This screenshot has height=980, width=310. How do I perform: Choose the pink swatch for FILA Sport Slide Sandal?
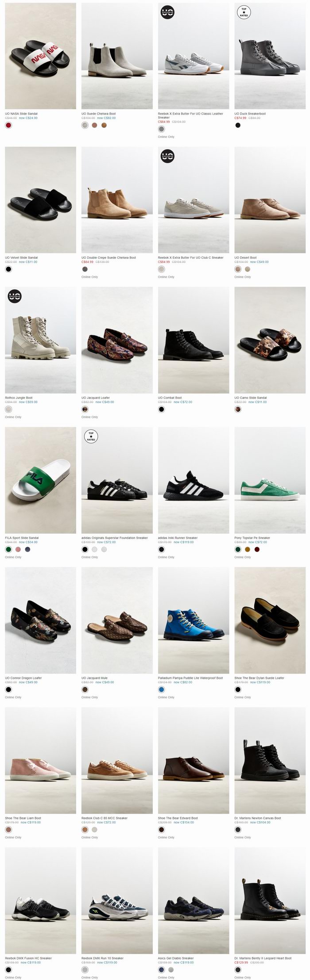18,549
